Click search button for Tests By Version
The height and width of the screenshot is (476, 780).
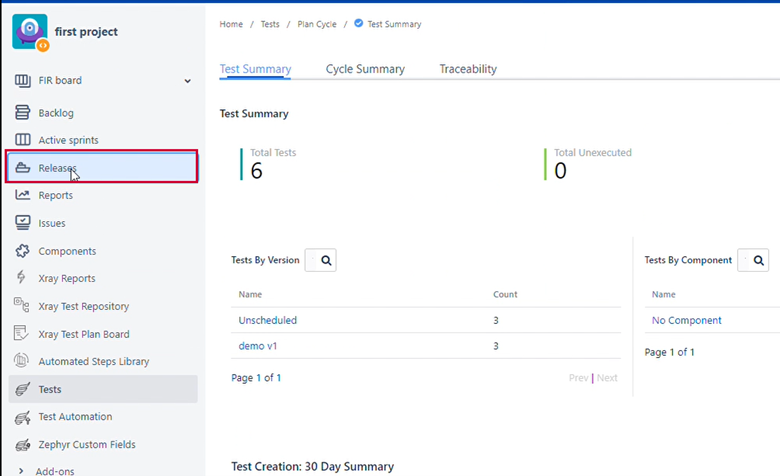[327, 260]
